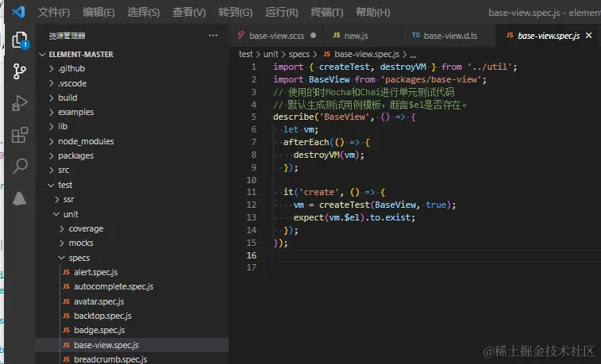601x364 pixels.
Task: Open the Explorer view in activity bar
Action: click(x=20, y=40)
